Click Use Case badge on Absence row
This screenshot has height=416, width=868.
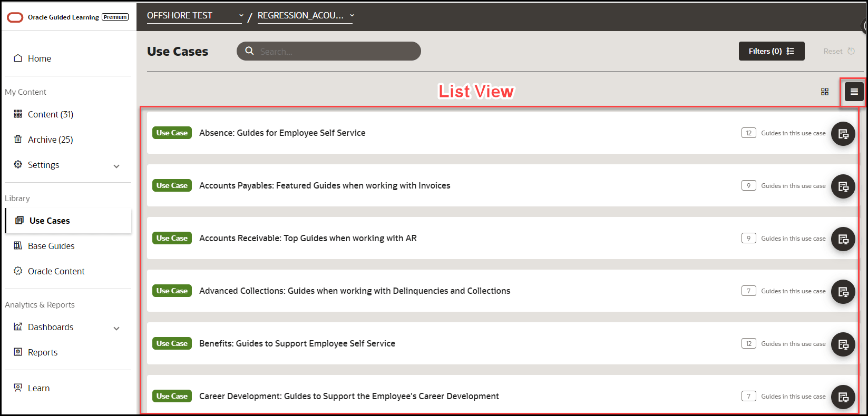[x=172, y=133]
